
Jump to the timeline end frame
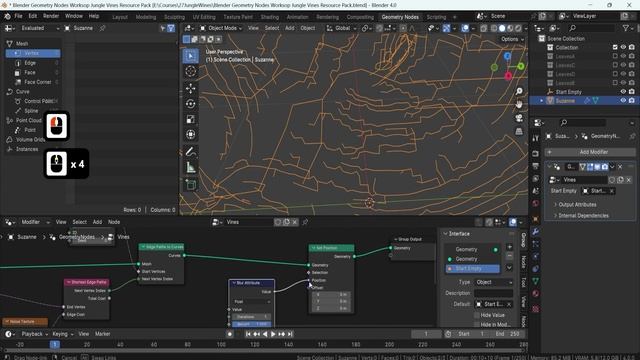[x=290, y=334]
